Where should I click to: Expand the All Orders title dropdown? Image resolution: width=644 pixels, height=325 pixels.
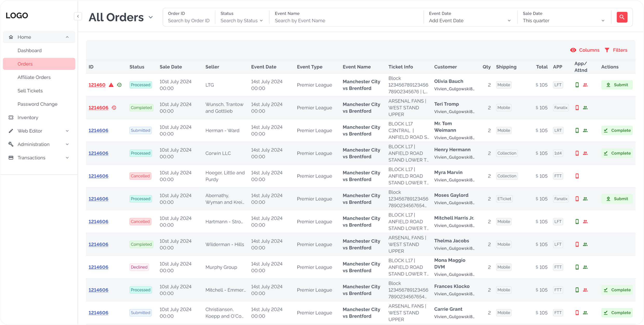pos(150,17)
